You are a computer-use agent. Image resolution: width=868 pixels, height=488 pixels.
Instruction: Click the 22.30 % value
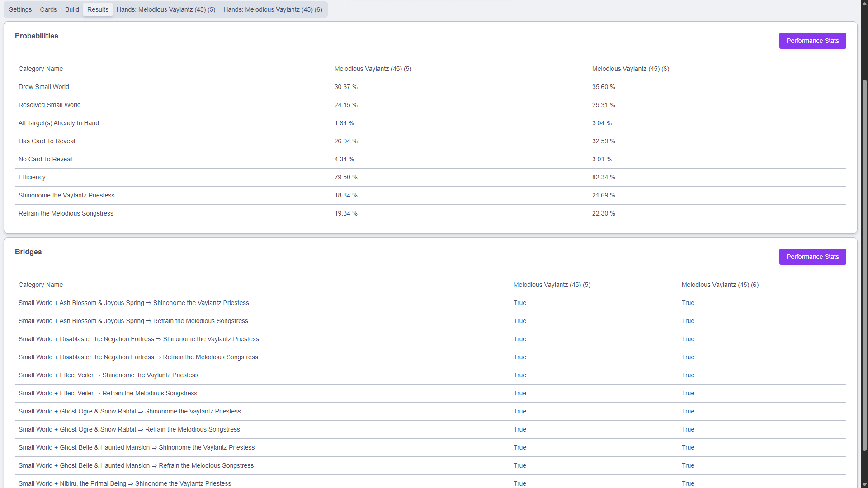tap(604, 213)
